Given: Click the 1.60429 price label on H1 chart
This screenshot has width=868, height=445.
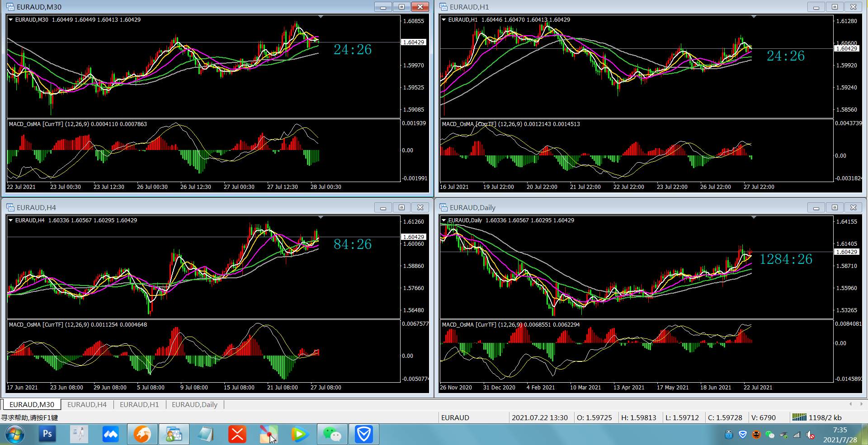Looking at the screenshot, I should (x=847, y=48).
